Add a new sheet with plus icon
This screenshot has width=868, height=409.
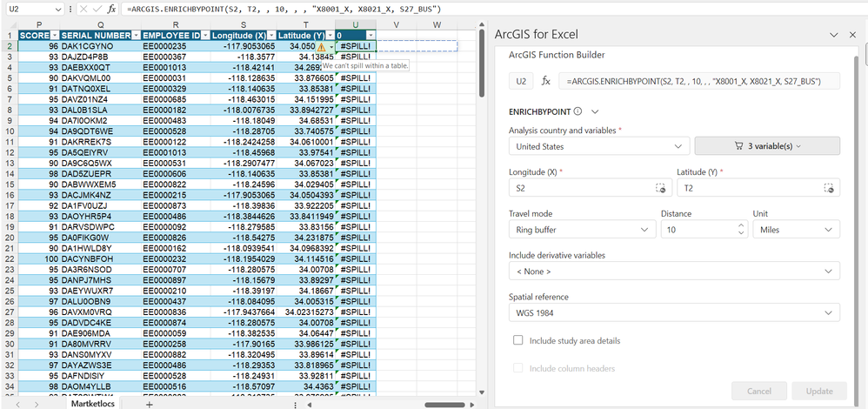[x=149, y=405]
